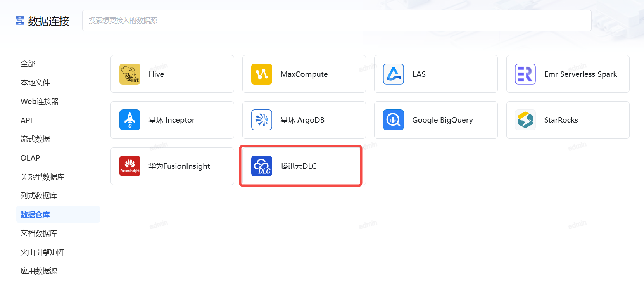Focus the data source search box
This screenshot has width=644, height=287.
point(337,21)
